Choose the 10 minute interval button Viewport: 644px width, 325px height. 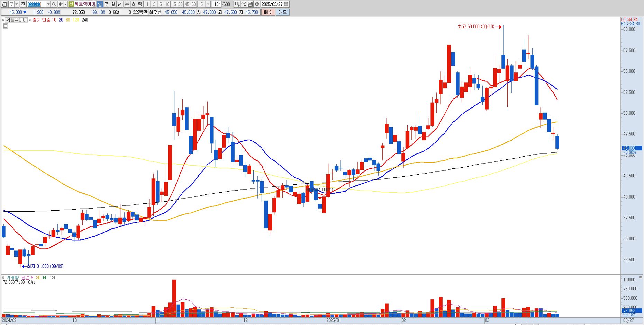pos(167,4)
